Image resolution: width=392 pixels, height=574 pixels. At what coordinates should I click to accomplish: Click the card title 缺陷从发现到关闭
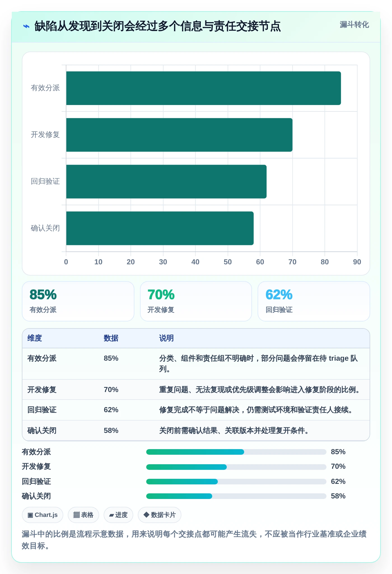point(157,26)
